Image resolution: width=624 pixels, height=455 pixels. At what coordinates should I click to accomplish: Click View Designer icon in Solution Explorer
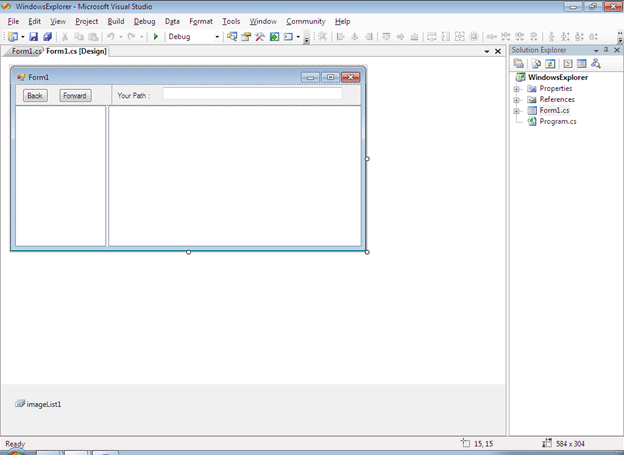(581, 63)
